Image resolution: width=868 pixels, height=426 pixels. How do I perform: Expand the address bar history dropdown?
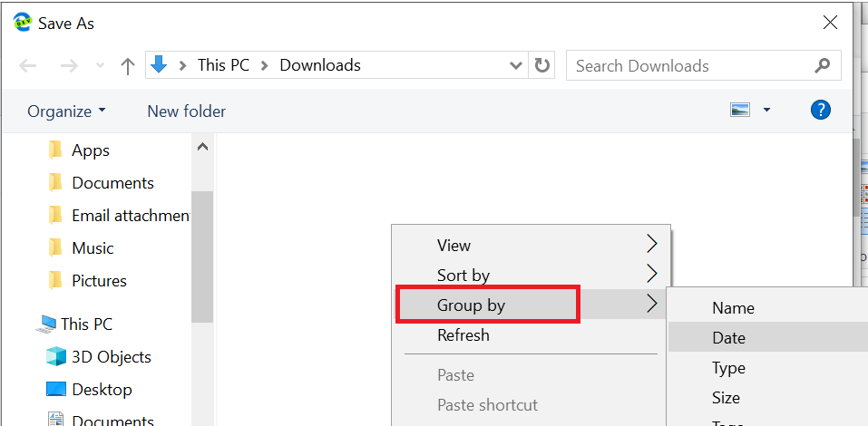(x=515, y=66)
